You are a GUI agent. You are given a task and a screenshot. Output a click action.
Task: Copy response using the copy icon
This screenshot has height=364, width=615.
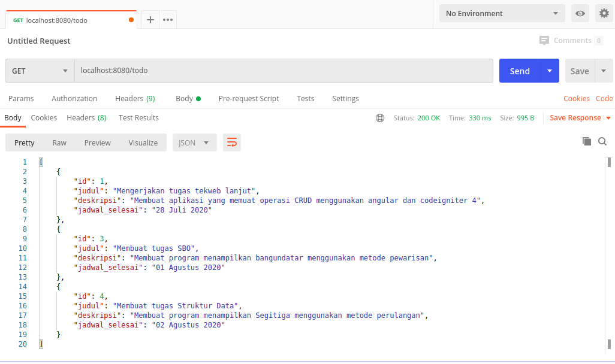(x=587, y=141)
